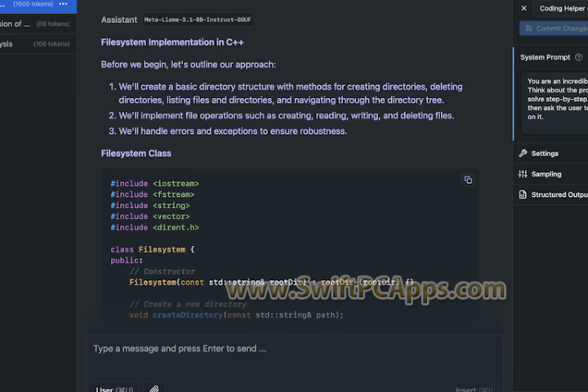Open the System Prompt help question-mark icon
The image size is (588, 392).
(x=579, y=57)
